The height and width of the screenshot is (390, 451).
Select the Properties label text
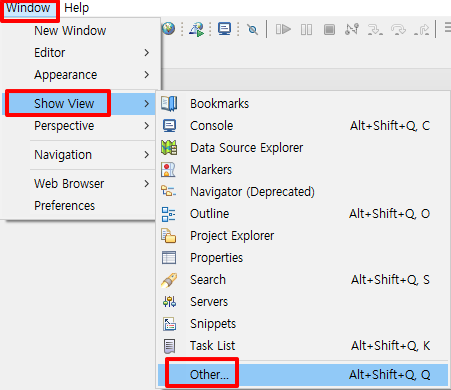(x=216, y=258)
